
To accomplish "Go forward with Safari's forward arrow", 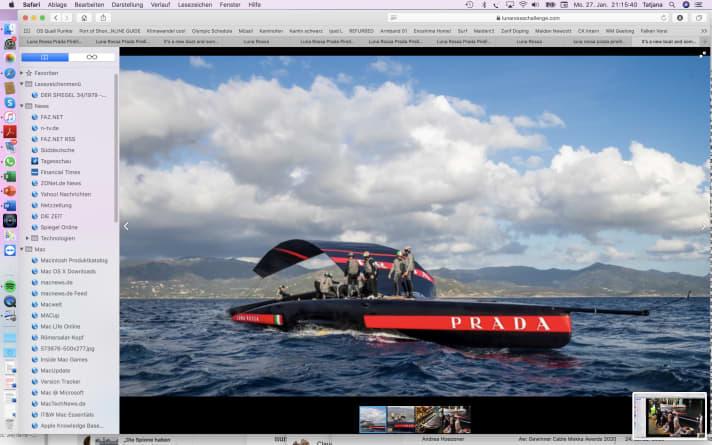I will pos(67,18).
